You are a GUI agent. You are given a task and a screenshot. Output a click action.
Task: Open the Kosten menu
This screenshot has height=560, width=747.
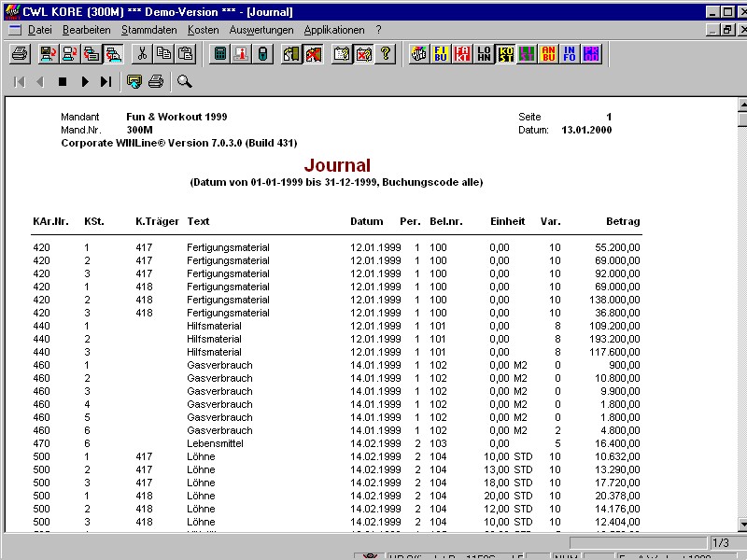203,30
